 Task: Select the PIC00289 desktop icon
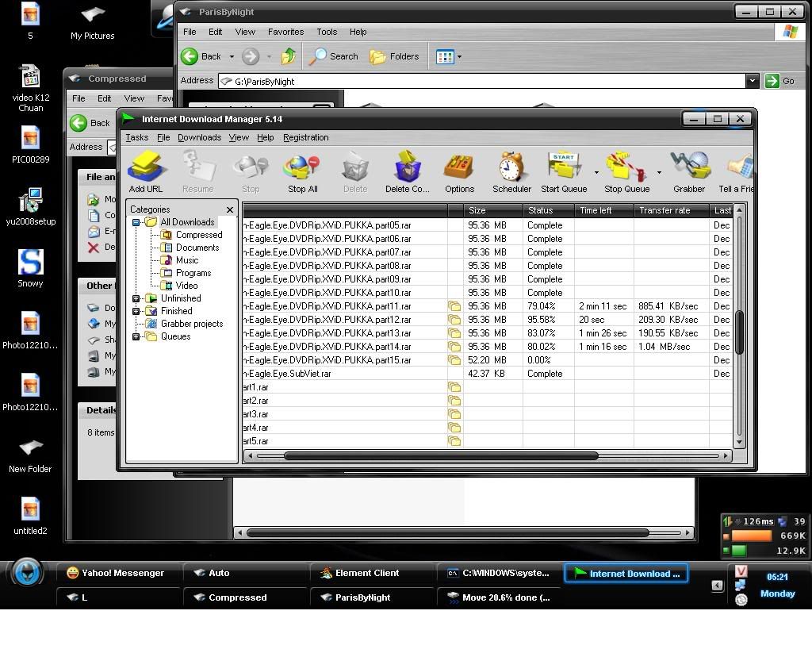31,145
